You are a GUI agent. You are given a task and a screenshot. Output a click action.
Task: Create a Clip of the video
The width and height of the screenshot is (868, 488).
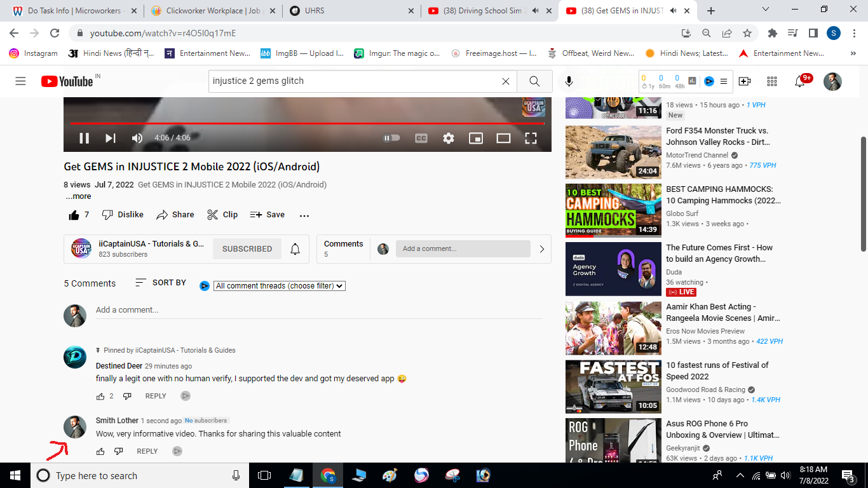coord(222,215)
